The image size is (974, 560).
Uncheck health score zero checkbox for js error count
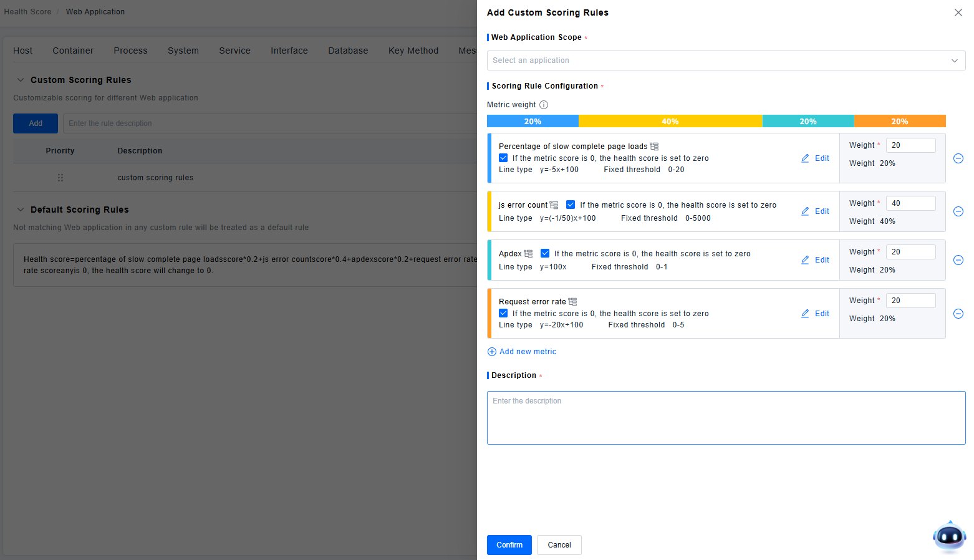(x=571, y=205)
